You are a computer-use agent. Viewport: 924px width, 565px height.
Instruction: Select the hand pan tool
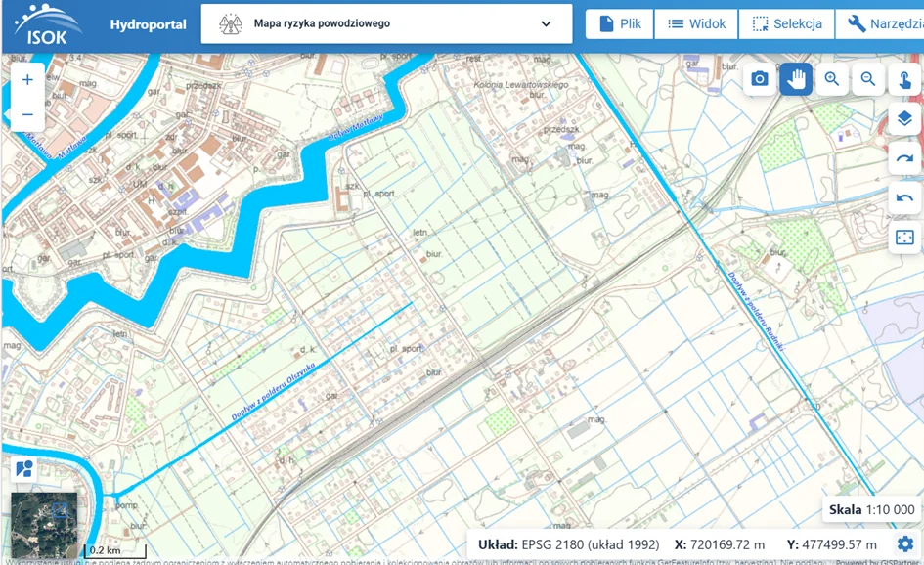796,79
